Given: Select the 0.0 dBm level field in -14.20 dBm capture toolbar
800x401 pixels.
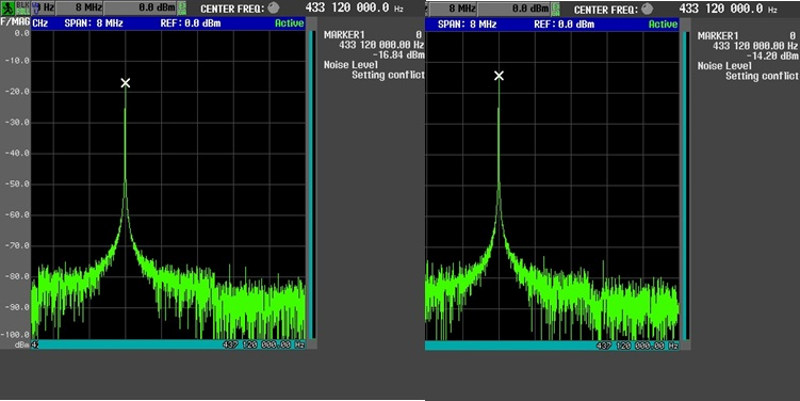Looking at the screenshot, I should (x=514, y=9).
